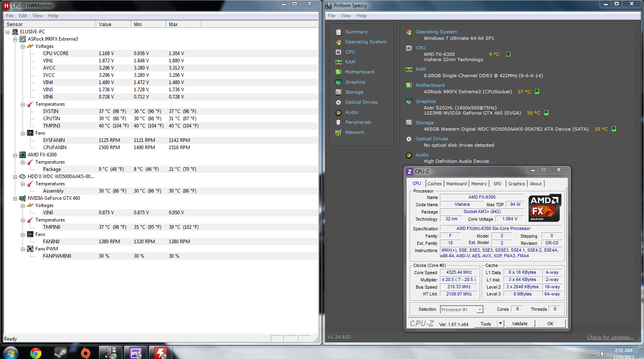Image resolution: width=644 pixels, height=359 pixels.
Task: Collapse the AMD FX-6300 node
Action: point(15,155)
